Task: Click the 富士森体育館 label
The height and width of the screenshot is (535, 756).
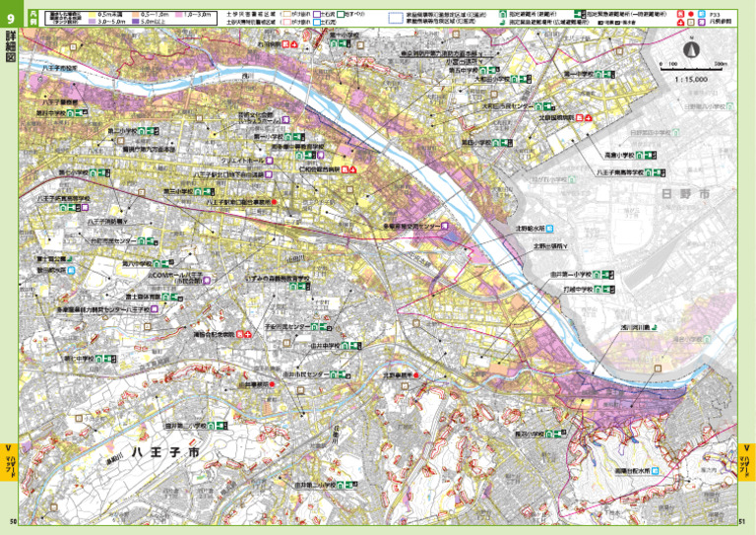Action: tap(142, 298)
